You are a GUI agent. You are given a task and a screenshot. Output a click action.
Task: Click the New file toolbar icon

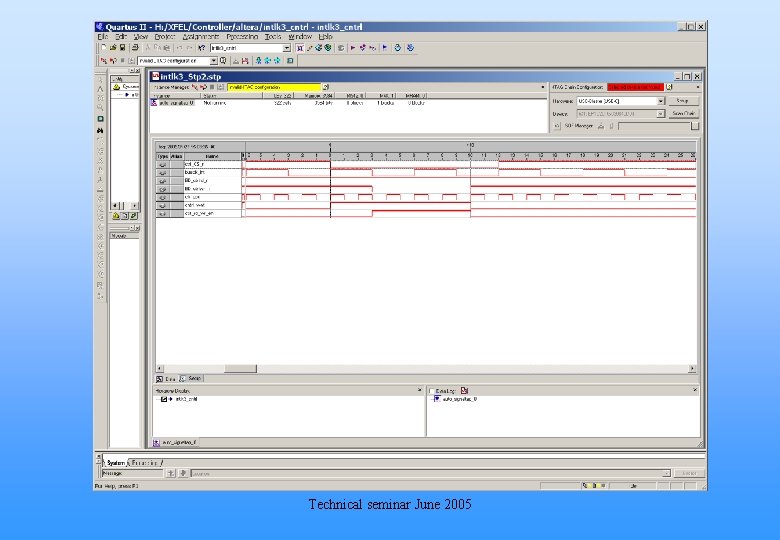[103, 48]
